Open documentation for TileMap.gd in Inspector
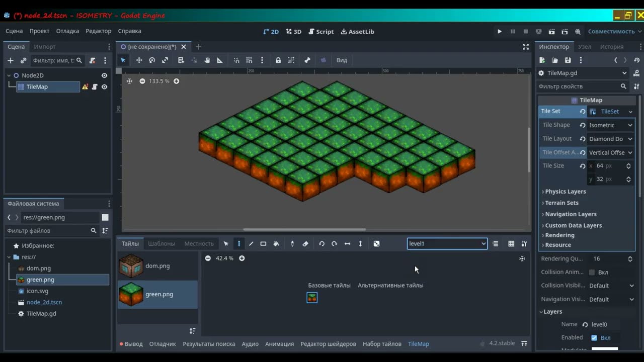Viewport: 644px width, 362px height. coord(636,73)
